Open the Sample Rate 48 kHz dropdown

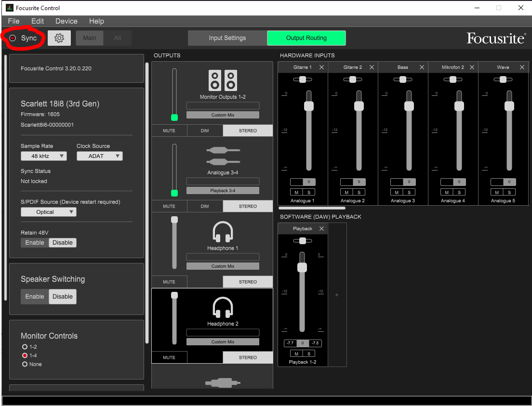coord(44,156)
